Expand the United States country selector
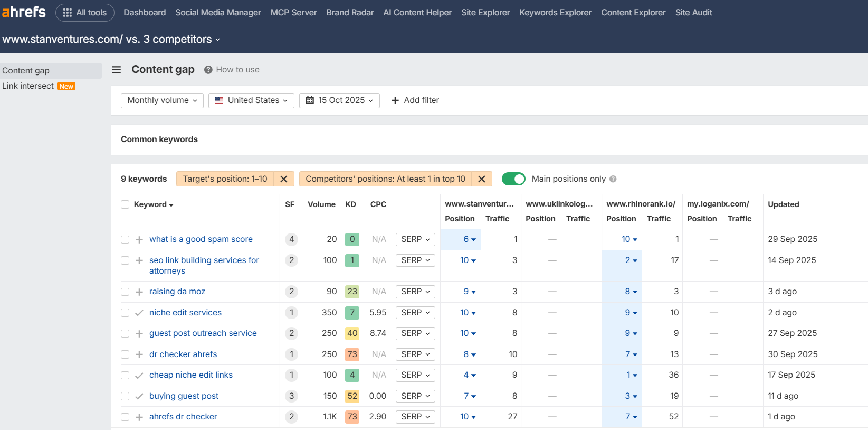This screenshot has height=430, width=868. coord(251,100)
